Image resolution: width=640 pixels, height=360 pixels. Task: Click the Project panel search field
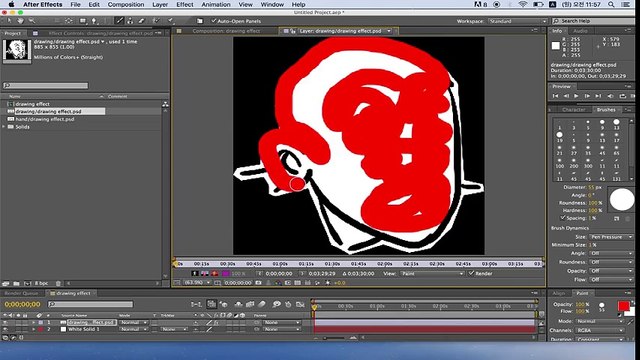point(45,85)
